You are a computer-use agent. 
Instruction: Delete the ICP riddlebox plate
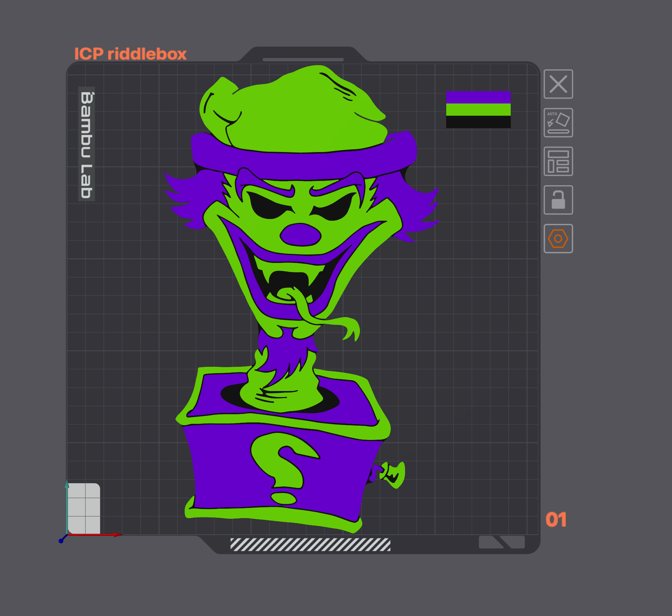558,84
